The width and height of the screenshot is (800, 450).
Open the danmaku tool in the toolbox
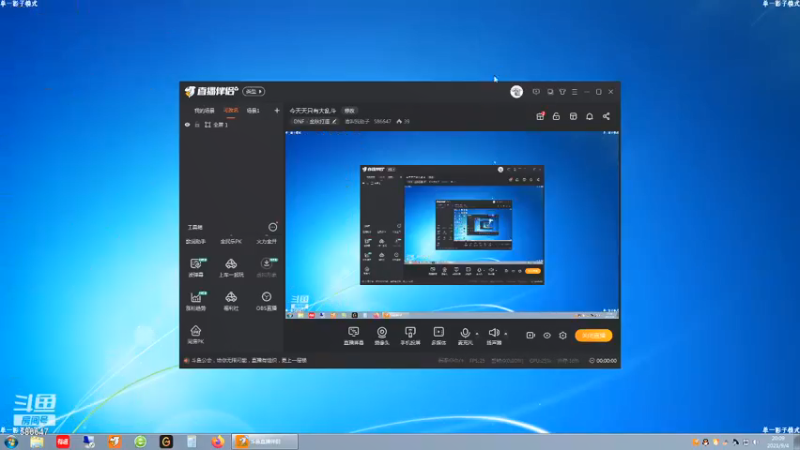(x=196, y=267)
